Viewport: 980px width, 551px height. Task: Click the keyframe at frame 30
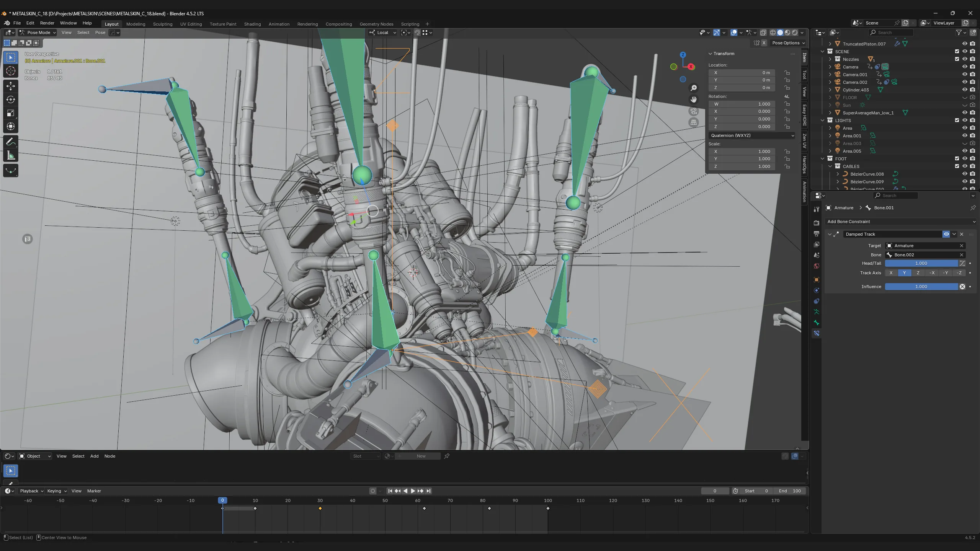point(320,509)
